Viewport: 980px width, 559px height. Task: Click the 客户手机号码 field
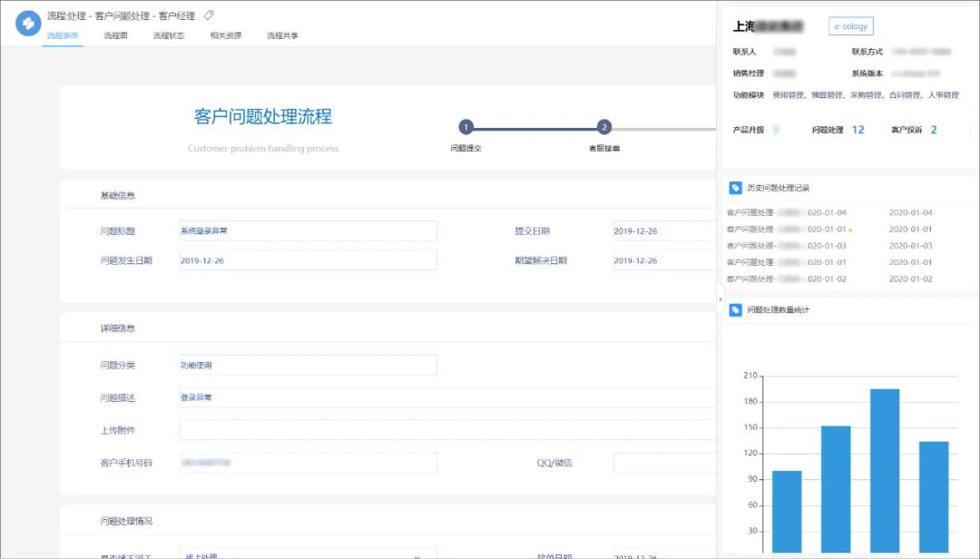(309, 463)
